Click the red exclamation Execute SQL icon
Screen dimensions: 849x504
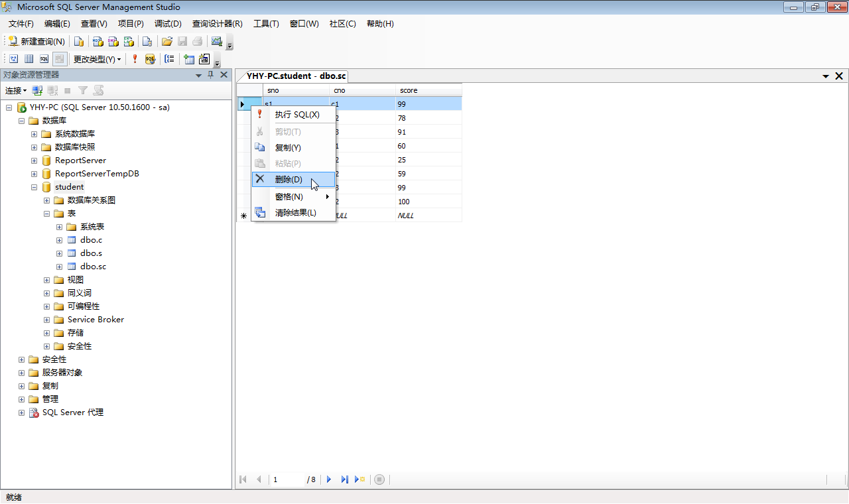[x=135, y=59]
